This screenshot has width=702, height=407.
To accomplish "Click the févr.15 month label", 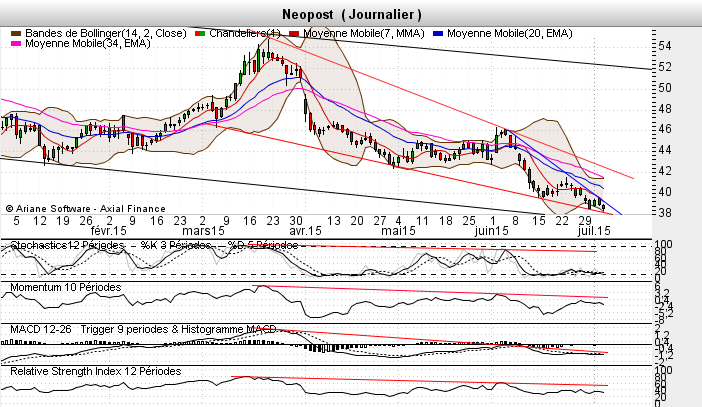I will point(109,231).
